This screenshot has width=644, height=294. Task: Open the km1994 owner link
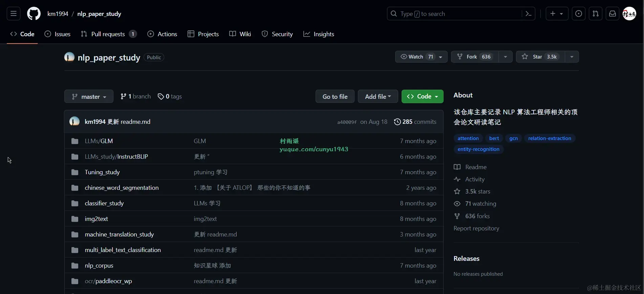tap(58, 14)
